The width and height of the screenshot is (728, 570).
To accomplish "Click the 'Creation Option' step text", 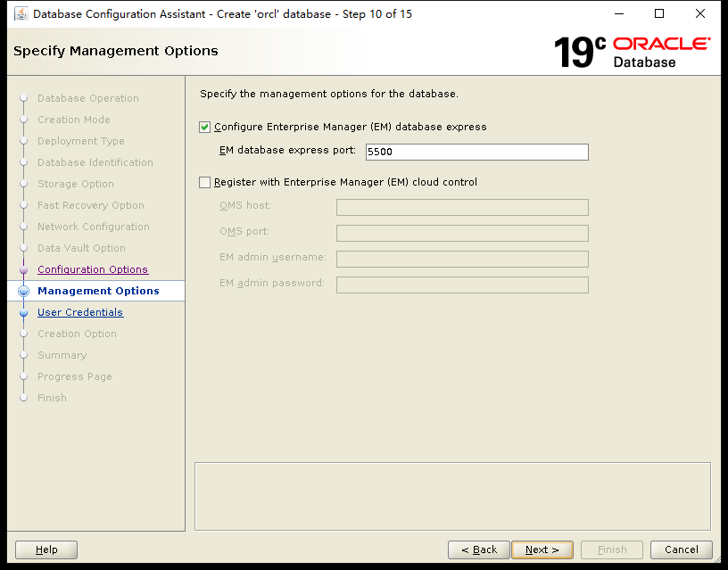I will [77, 334].
